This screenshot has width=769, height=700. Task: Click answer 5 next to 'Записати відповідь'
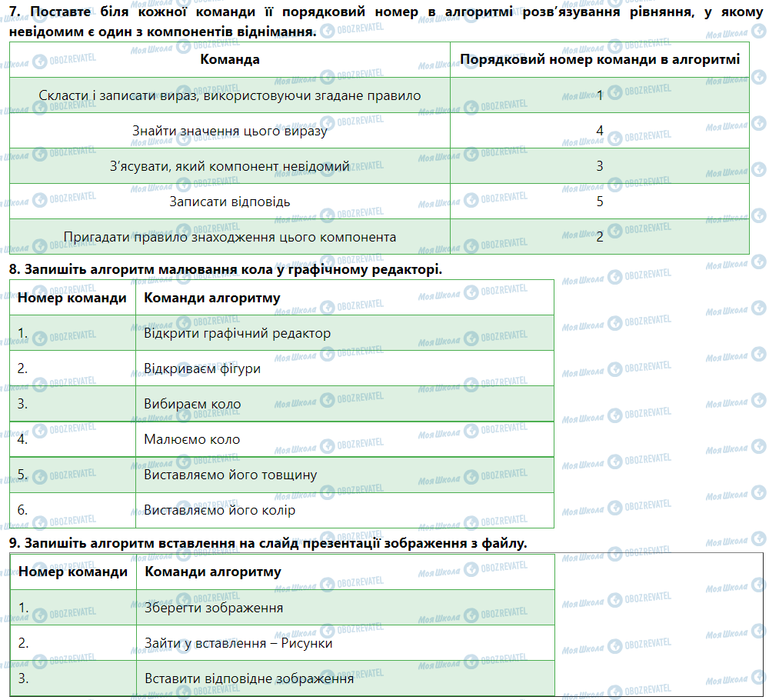(599, 202)
